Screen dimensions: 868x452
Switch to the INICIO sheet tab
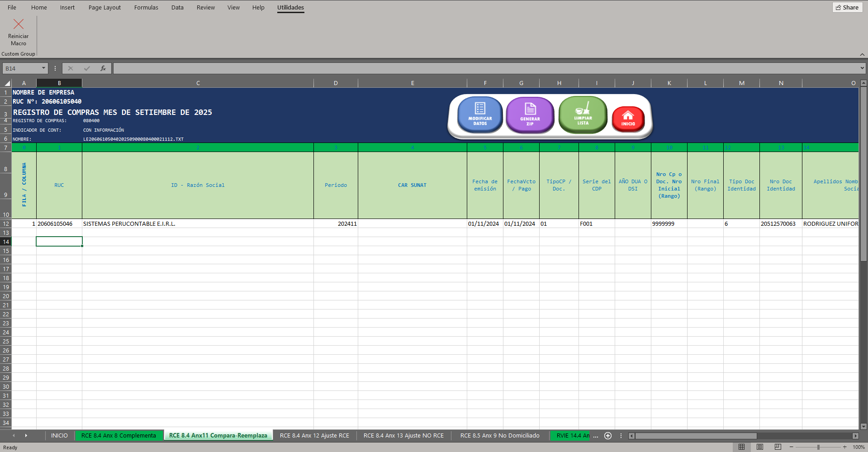point(59,436)
